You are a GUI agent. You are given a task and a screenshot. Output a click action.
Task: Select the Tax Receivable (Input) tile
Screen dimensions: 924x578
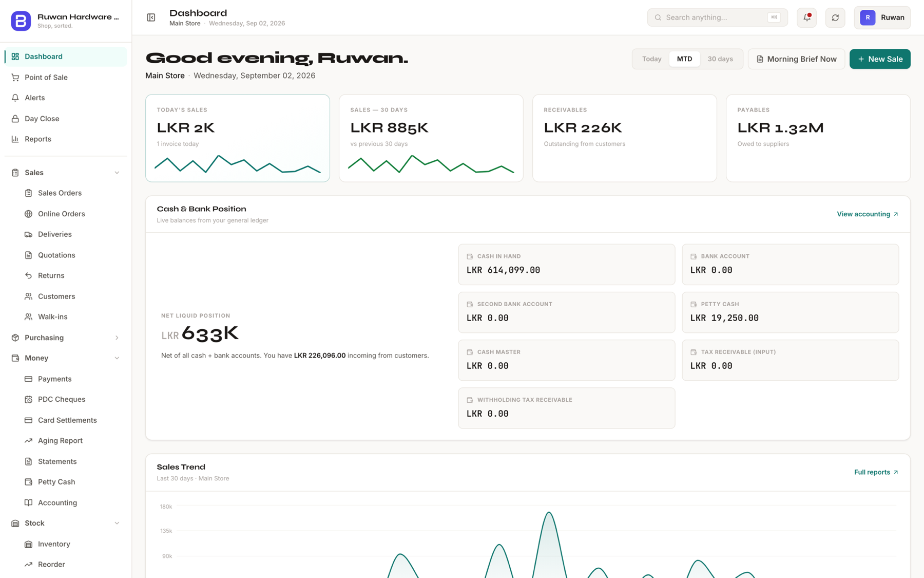click(791, 360)
